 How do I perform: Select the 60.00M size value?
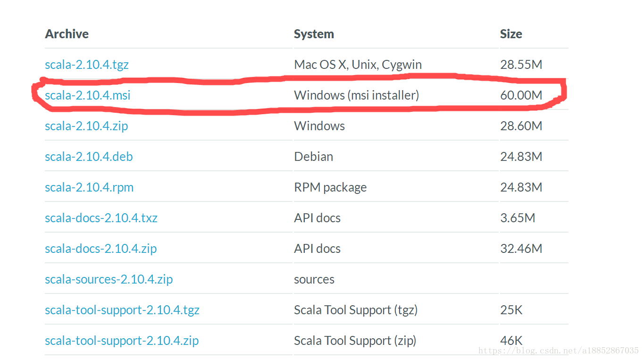521,95
